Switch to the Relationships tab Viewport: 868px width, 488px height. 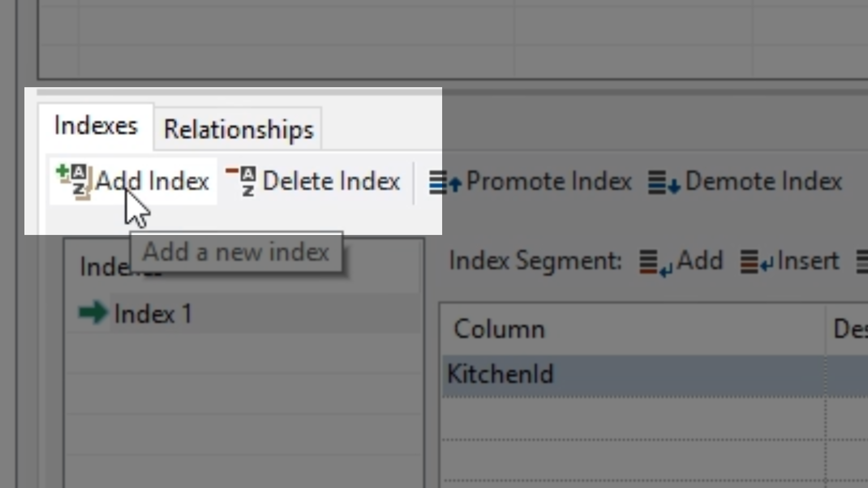coord(238,130)
